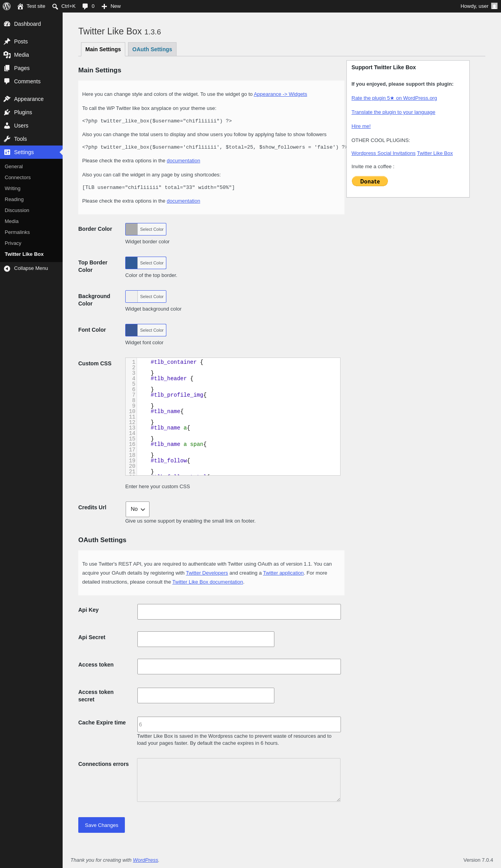Click the search magnifier icon
The image size is (501, 868).
click(55, 6)
